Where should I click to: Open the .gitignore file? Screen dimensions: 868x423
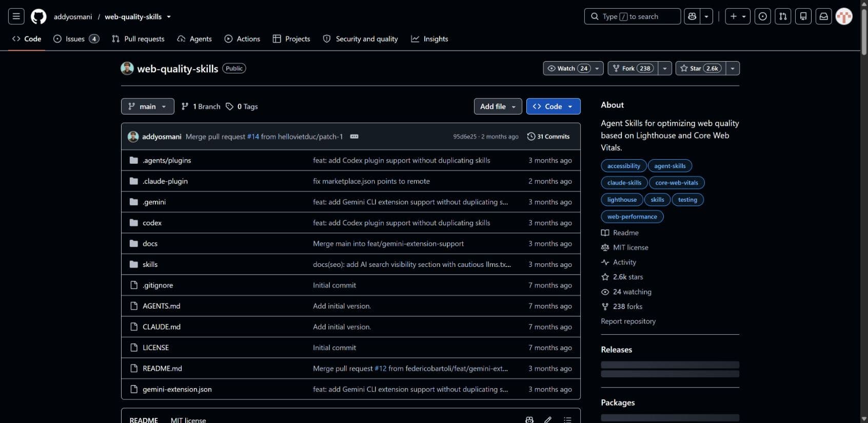157,285
